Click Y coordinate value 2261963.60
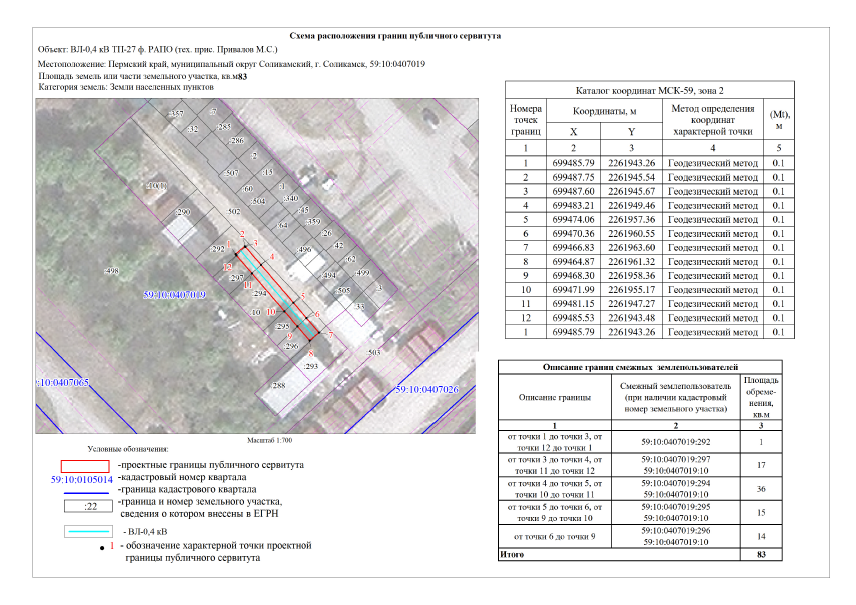The height and width of the screenshot is (605, 856). [x=632, y=248]
